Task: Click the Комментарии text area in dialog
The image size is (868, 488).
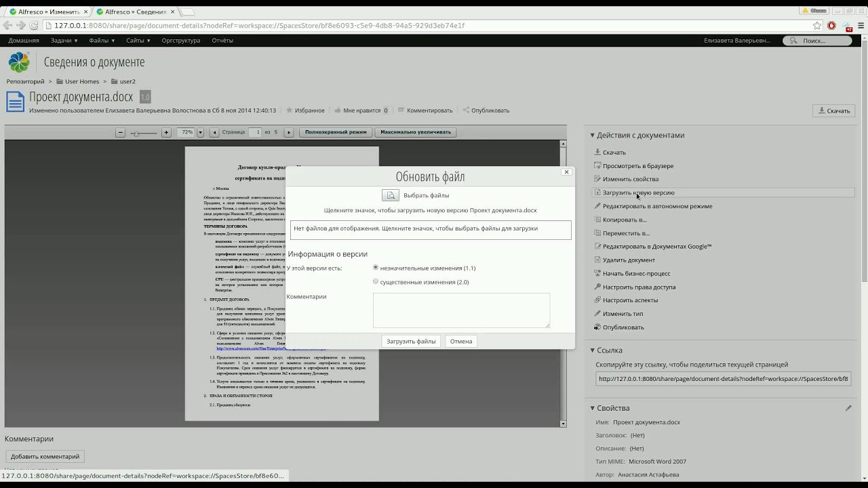Action: click(x=461, y=310)
